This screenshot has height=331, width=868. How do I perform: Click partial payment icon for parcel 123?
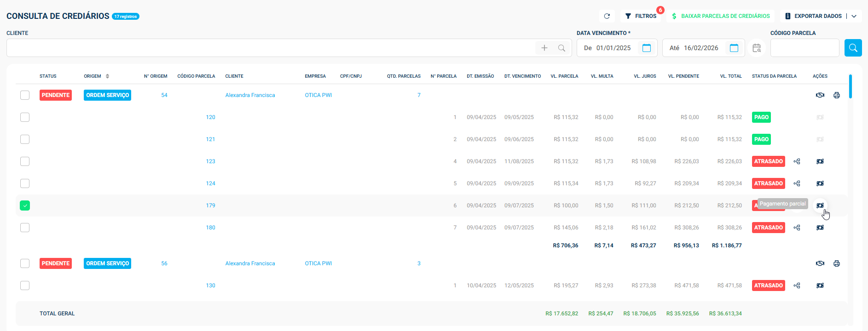pos(820,161)
